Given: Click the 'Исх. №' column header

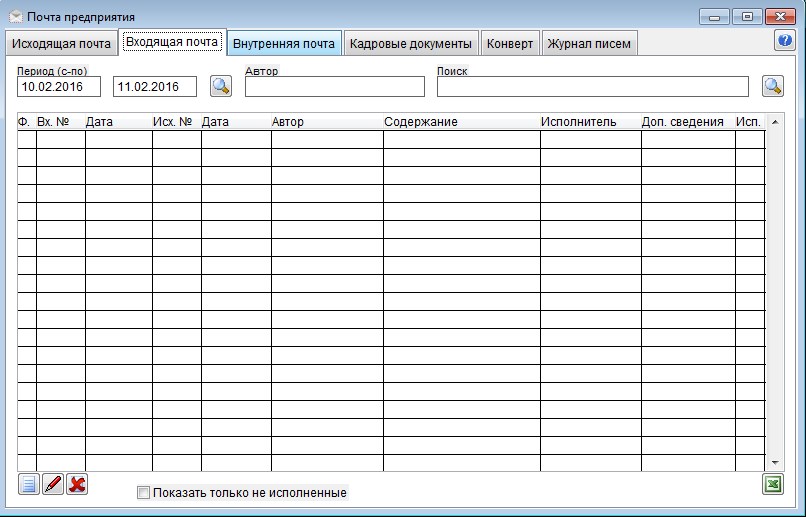Looking at the screenshot, I should (177, 122).
